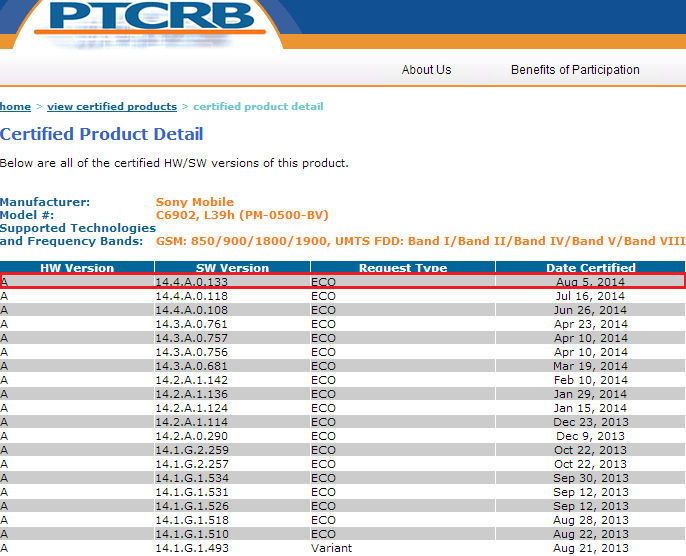The width and height of the screenshot is (686, 556).
Task: Click date Dec 23, 2013
Action: (591, 422)
